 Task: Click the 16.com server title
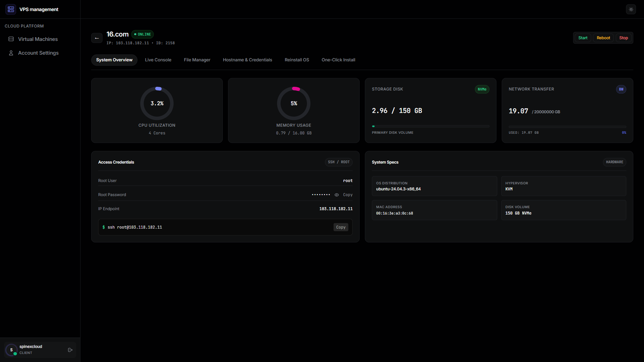pyautogui.click(x=117, y=34)
